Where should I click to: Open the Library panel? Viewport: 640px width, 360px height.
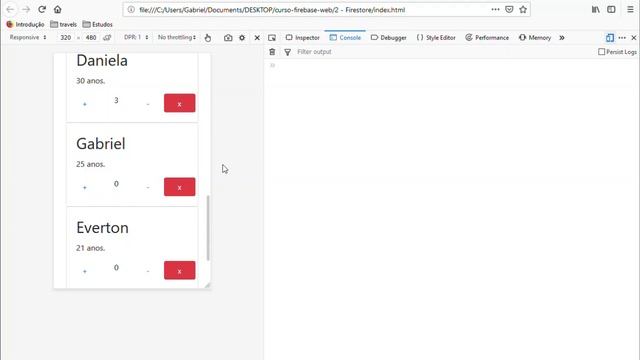point(596,9)
